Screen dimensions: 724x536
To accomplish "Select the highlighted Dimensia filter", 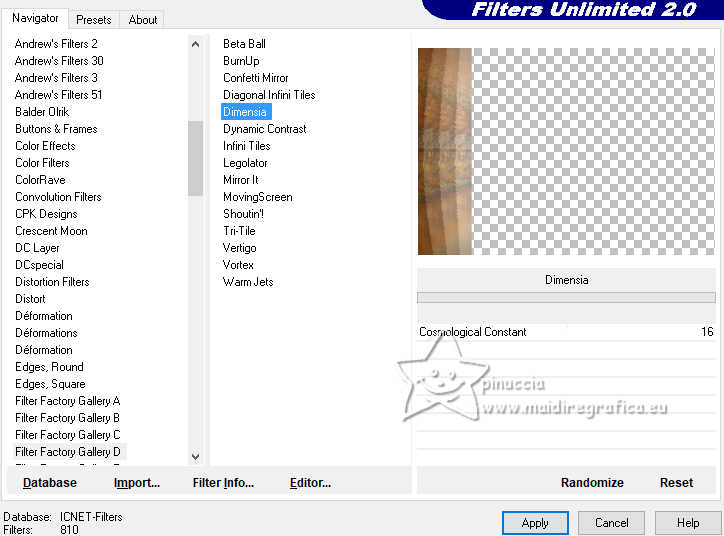I will [x=245, y=112].
